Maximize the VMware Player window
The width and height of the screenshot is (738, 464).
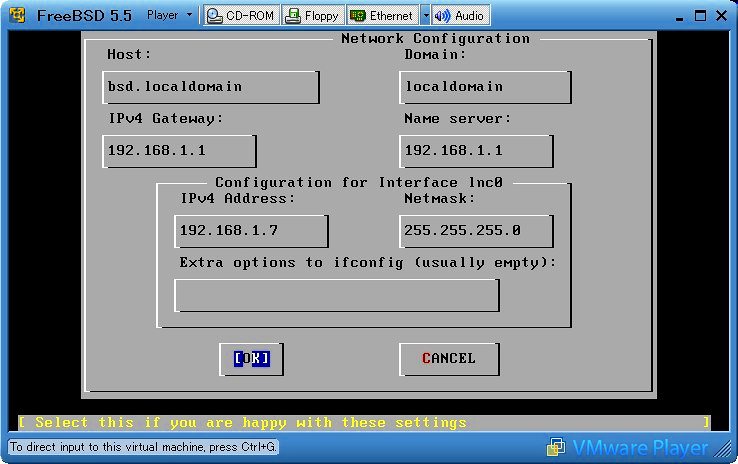(697, 15)
